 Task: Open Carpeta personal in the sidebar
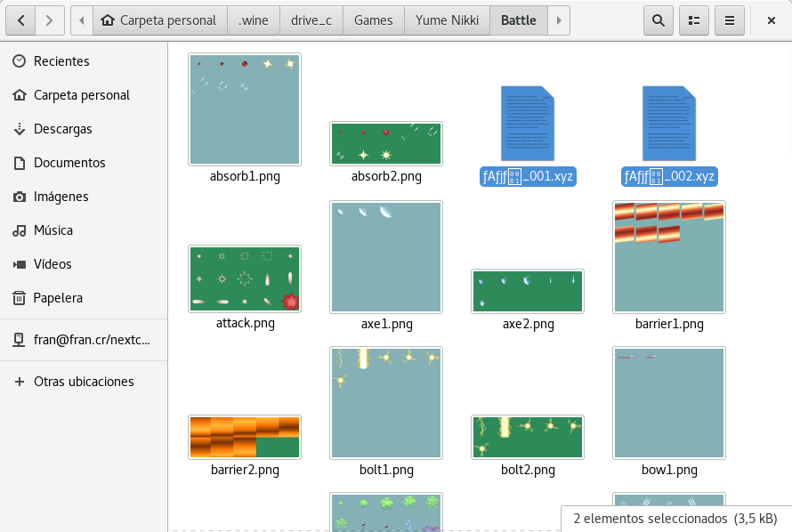[x=84, y=95]
